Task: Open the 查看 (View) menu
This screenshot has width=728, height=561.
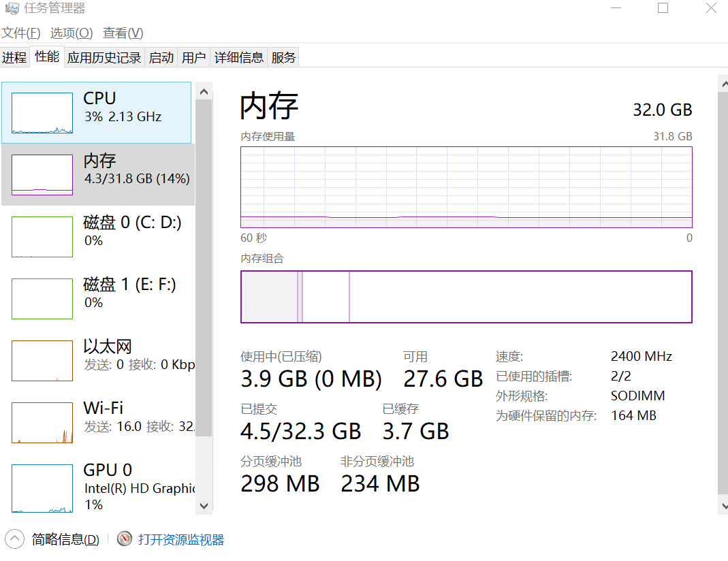Action: (123, 33)
